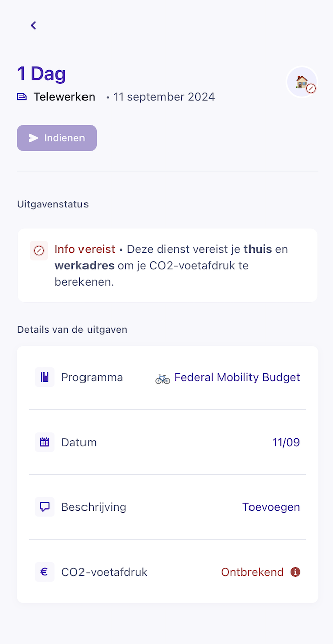Screen dimensions: 333x644
Task: Click the Datum calendar icon
Action: (x=45, y=442)
